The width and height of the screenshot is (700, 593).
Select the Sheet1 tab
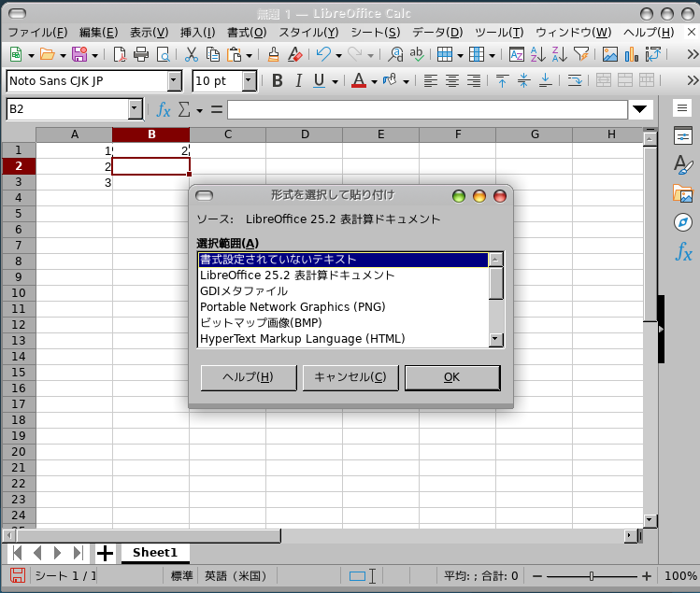coord(155,553)
